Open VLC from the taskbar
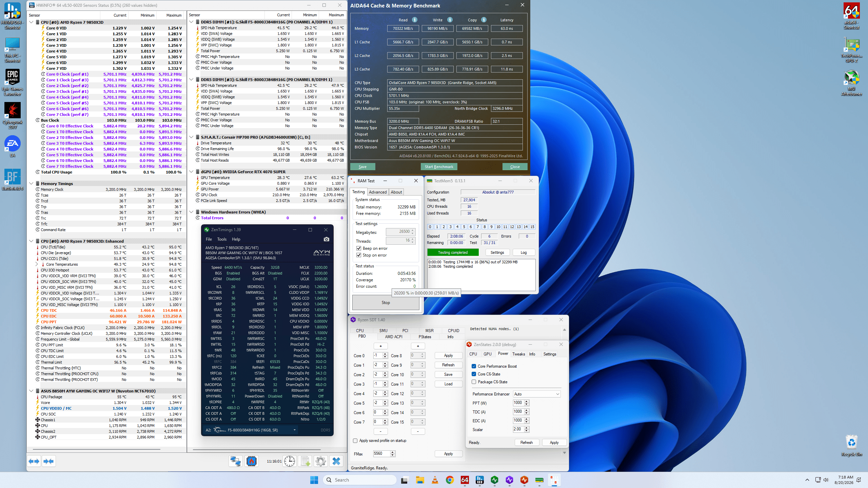The image size is (868, 488). click(435, 480)
